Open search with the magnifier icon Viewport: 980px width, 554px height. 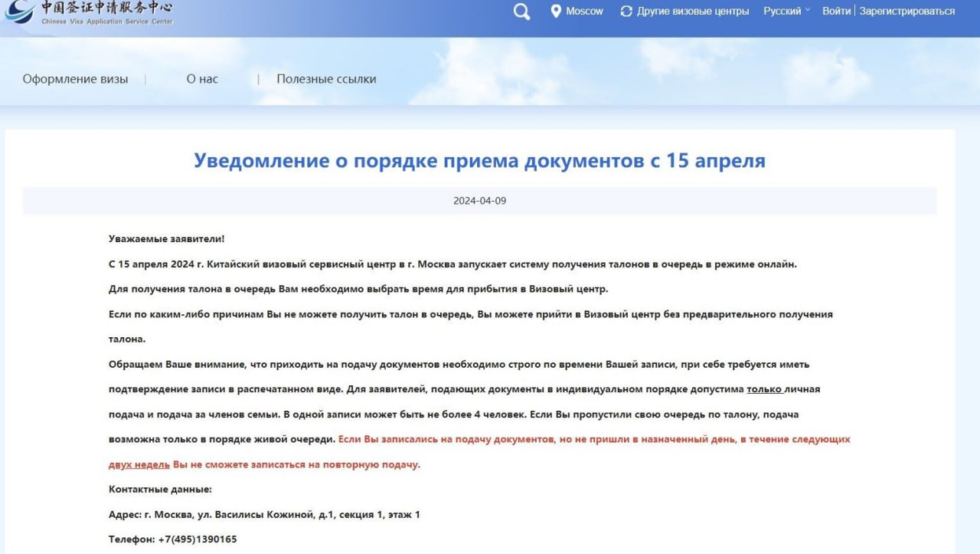point(521,11)
